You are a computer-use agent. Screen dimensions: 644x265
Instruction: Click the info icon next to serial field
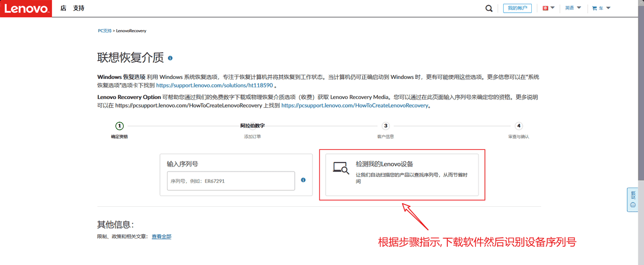click(x=303, y=180)
